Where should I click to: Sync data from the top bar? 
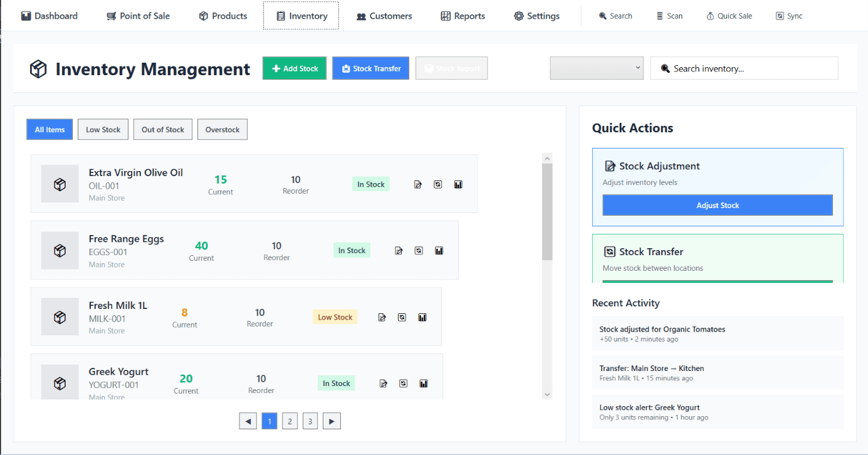tap(789, 16)
